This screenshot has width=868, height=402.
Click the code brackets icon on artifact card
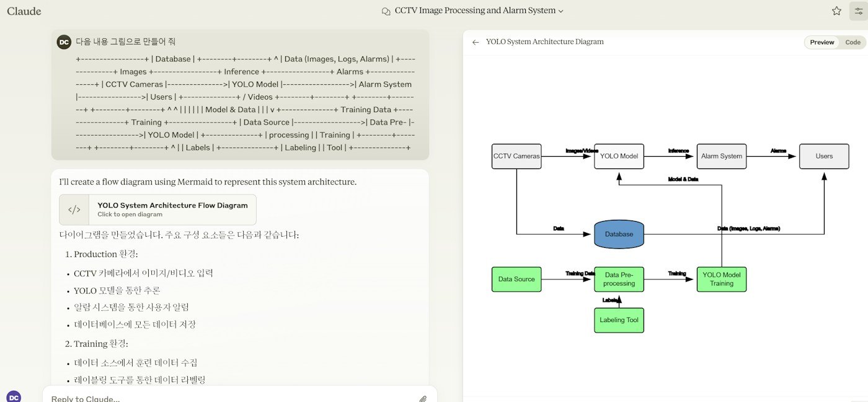click(74, 210)
